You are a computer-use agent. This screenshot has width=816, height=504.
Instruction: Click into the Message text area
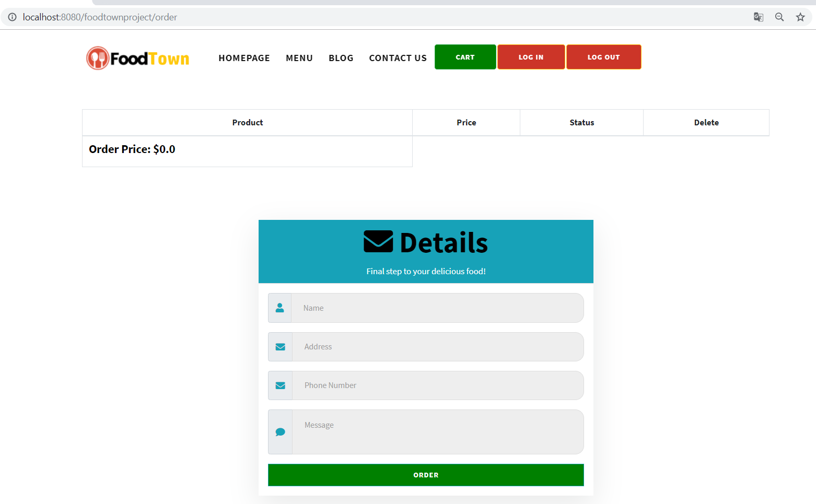tap(438, 432)
